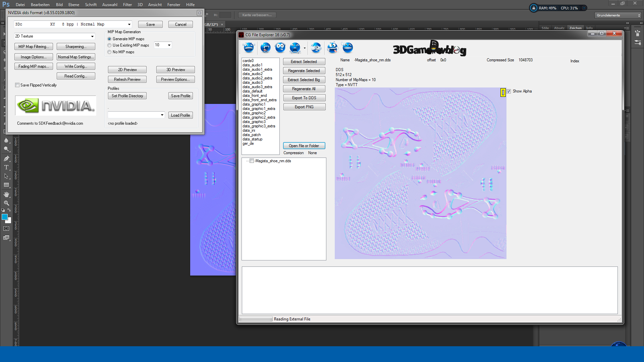644x362 pixels.
Task: Enable Save Flipped Vertically checkbox
Action: pyautogui.click(x=17, y=85)
